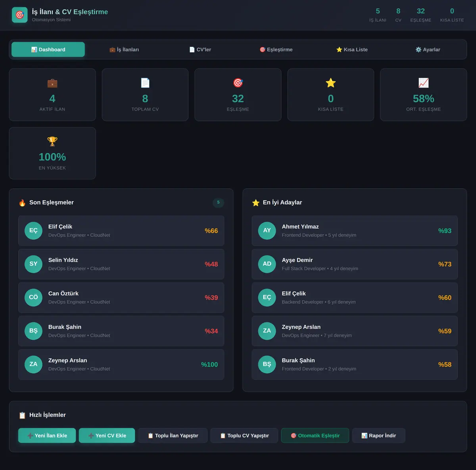476x470 pixels.
Task: Click the BŞ avatar in En İyi Adaylar
Action: coord(267,365)
